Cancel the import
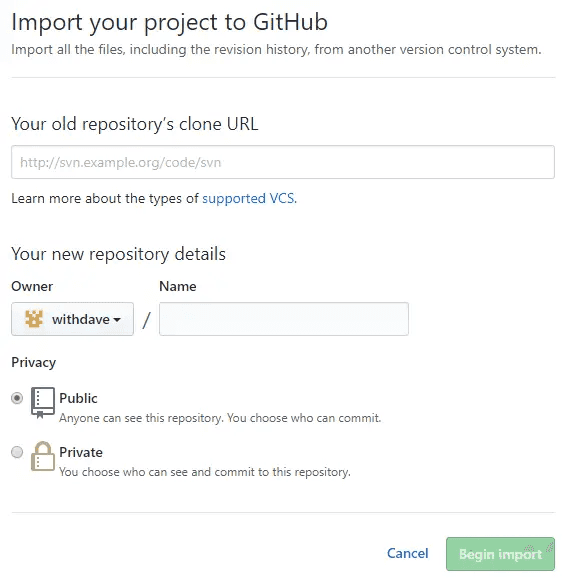Viewport: 571px width, 587px height. tap(407, 553)
